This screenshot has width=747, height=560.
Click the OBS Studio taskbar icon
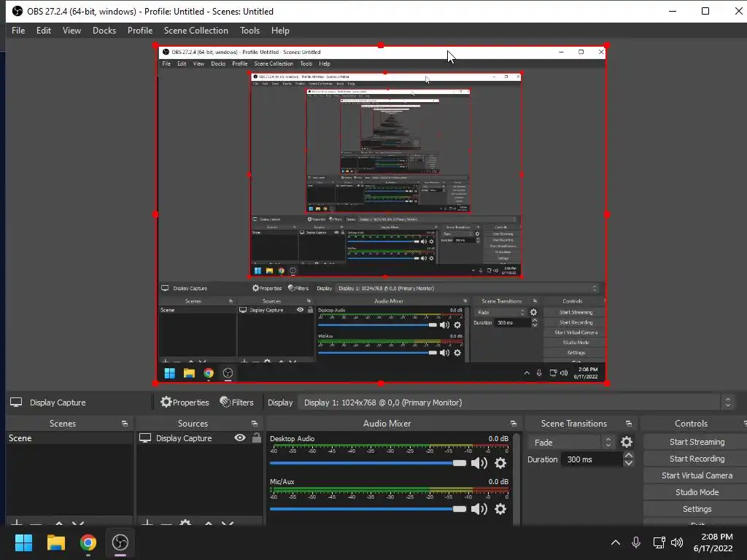point(120,542)
